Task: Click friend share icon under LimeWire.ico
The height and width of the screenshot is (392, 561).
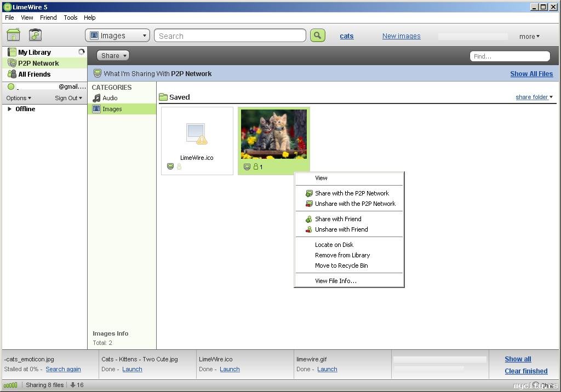Action: pyautogui.click(x=179, y=166)
